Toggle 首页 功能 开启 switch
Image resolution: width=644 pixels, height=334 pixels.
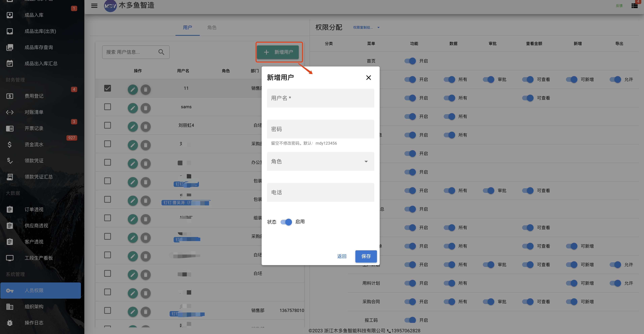point(410,61)
